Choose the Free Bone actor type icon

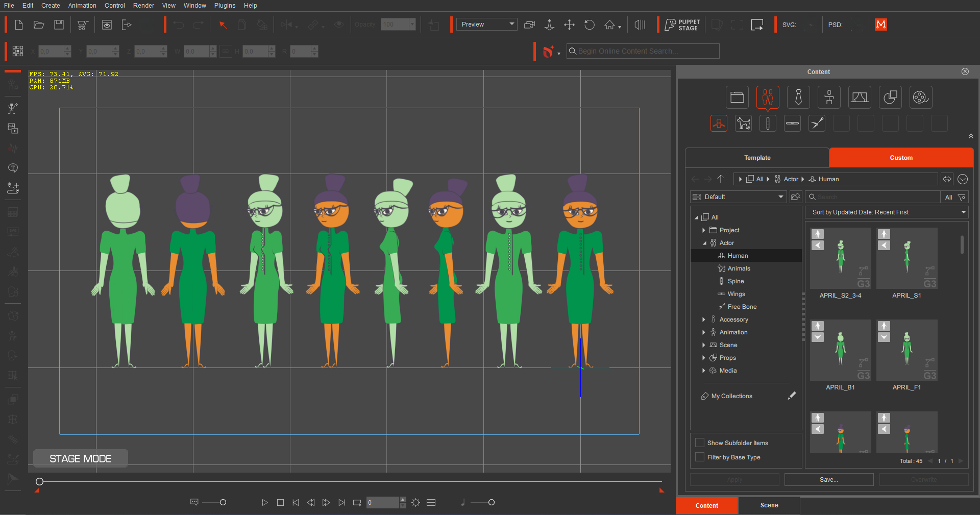point(817,123)
